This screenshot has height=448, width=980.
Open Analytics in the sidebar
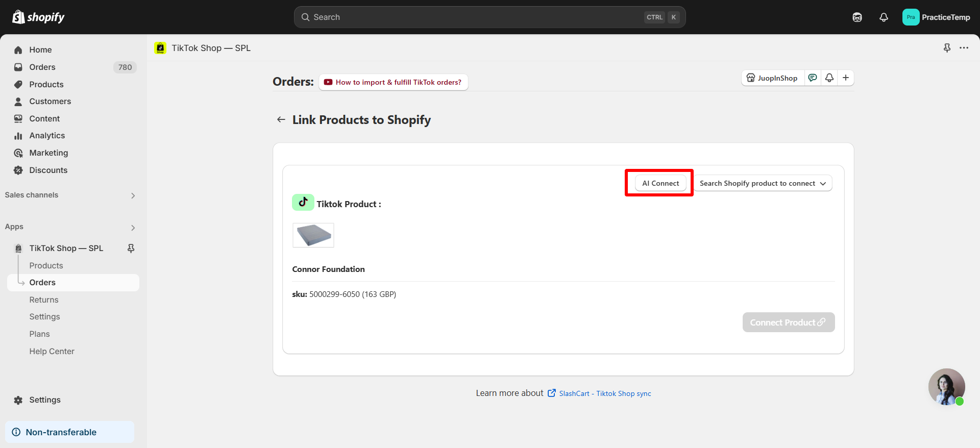(47, 136)
